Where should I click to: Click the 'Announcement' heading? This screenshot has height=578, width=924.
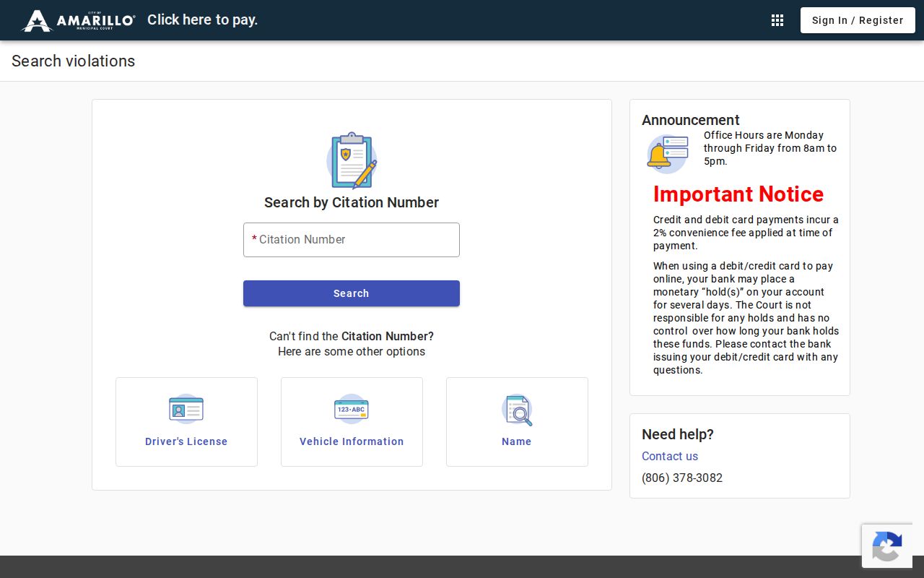point(691,120)
